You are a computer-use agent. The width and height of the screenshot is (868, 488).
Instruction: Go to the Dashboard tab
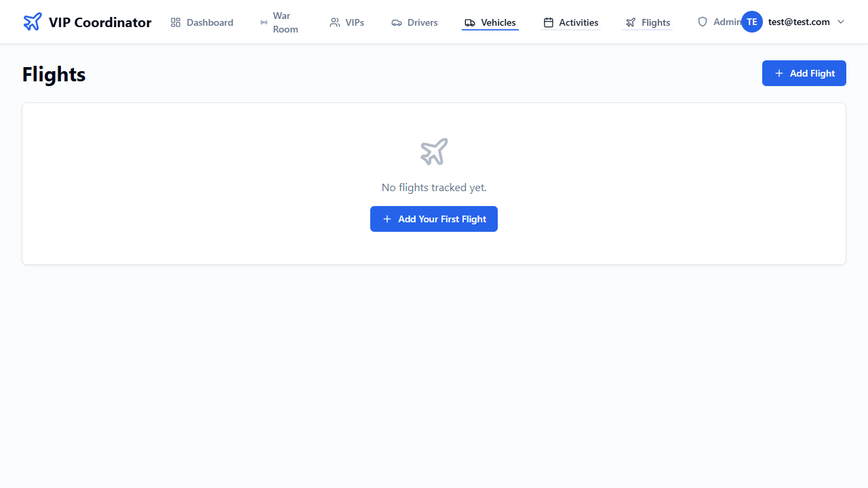210,22
